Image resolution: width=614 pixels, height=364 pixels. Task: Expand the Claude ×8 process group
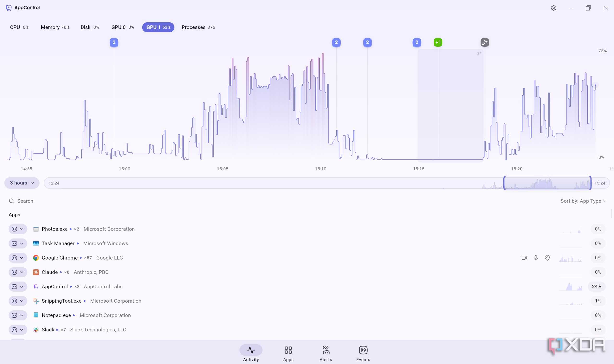tap(61, 272)
